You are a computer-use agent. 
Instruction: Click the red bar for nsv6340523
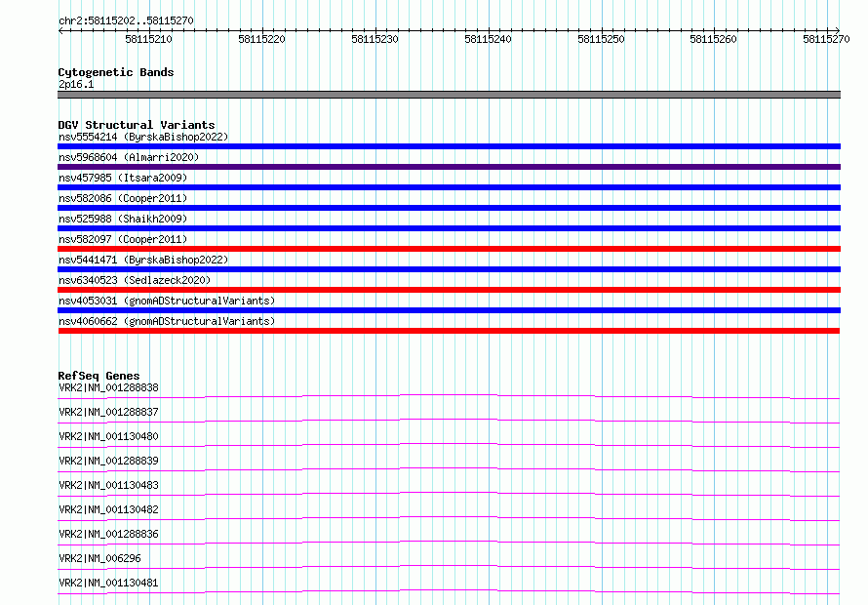coord(449,290)
